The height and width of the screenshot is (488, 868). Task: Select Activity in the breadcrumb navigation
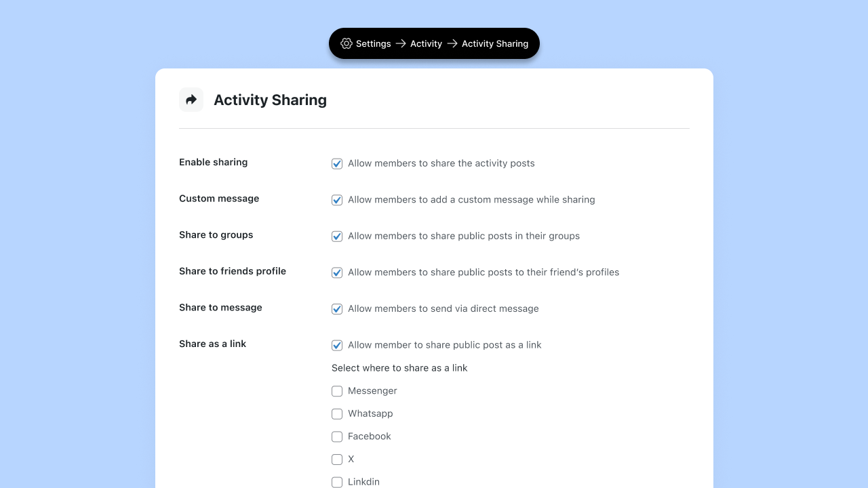pos(426,43)
